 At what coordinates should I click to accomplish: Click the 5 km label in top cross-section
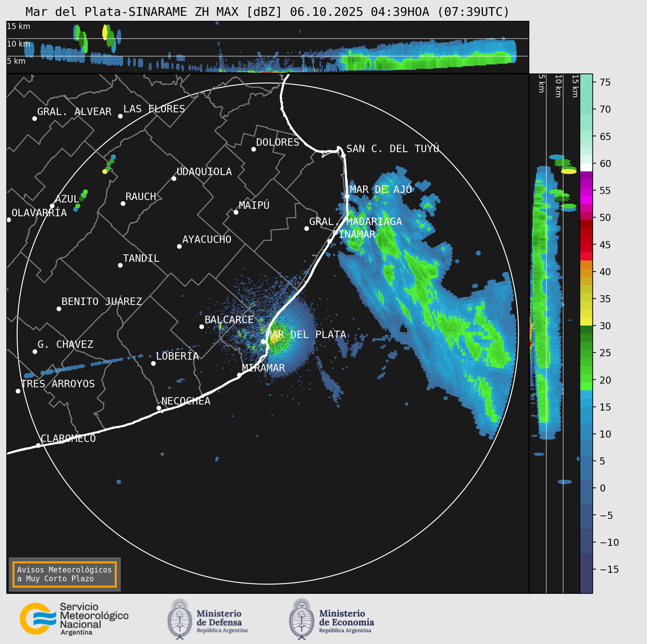pos(16,61)
